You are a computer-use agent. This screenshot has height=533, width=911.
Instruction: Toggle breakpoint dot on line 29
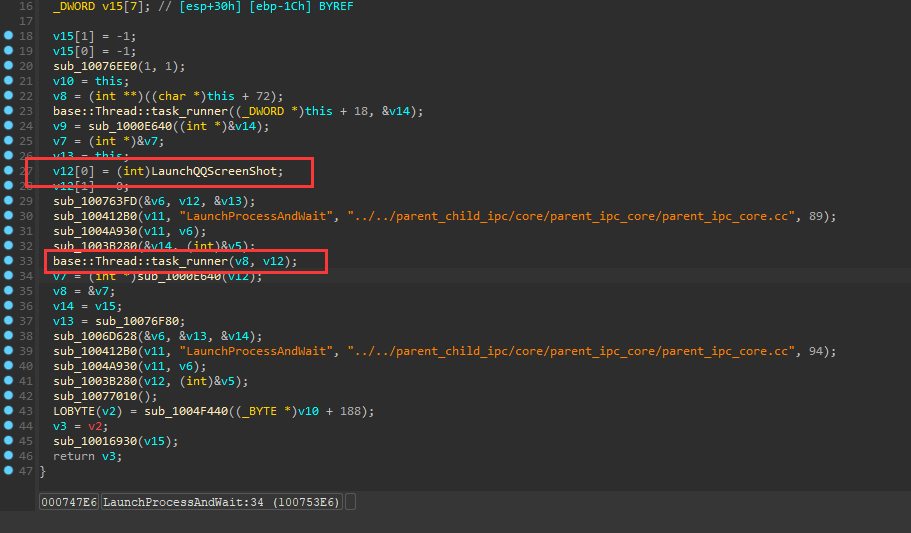click(9, 201)
